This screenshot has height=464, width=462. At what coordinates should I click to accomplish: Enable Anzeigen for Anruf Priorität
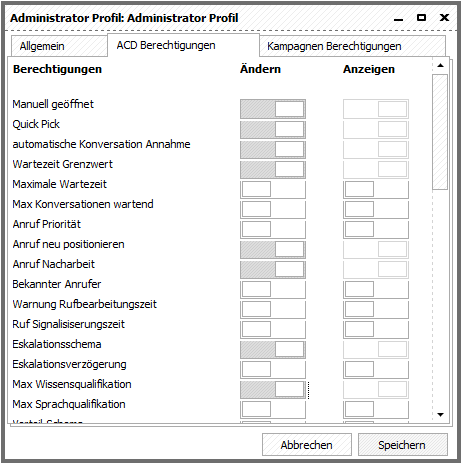pos(376,229)
